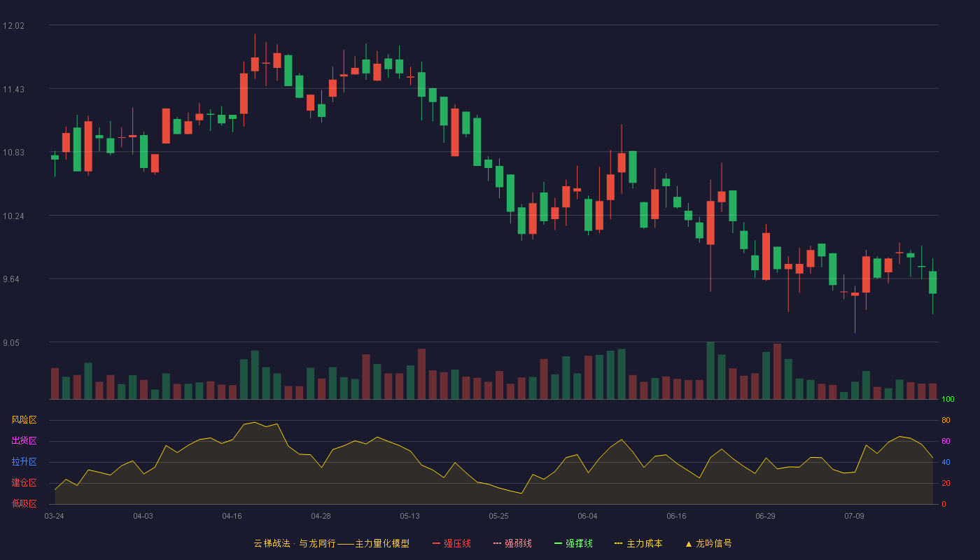980x560 pixels.
Task: Click the red 0 indicator scale label
Action: click(x=944, y=504)
